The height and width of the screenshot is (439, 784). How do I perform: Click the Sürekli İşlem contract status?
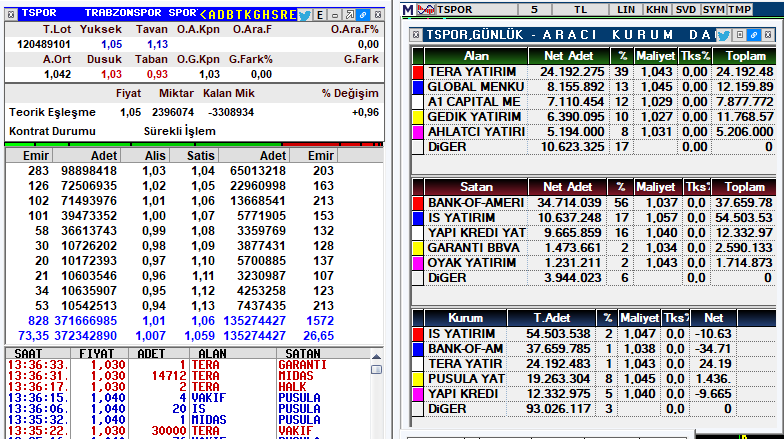click(180, 131)
